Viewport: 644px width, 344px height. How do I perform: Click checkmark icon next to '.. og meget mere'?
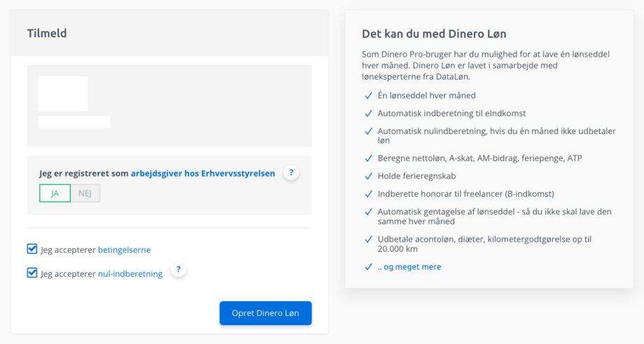pyautogui.click(x=368, y=267)
